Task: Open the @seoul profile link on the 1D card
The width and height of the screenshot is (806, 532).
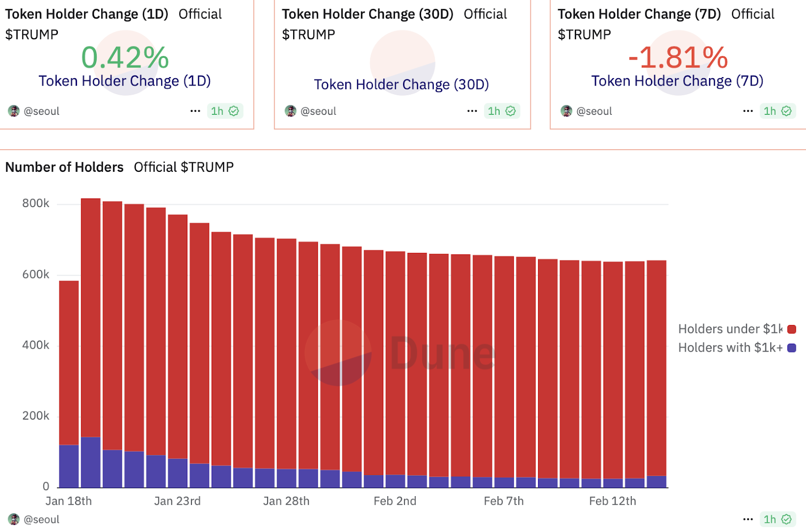Action: tap(41, 111)
